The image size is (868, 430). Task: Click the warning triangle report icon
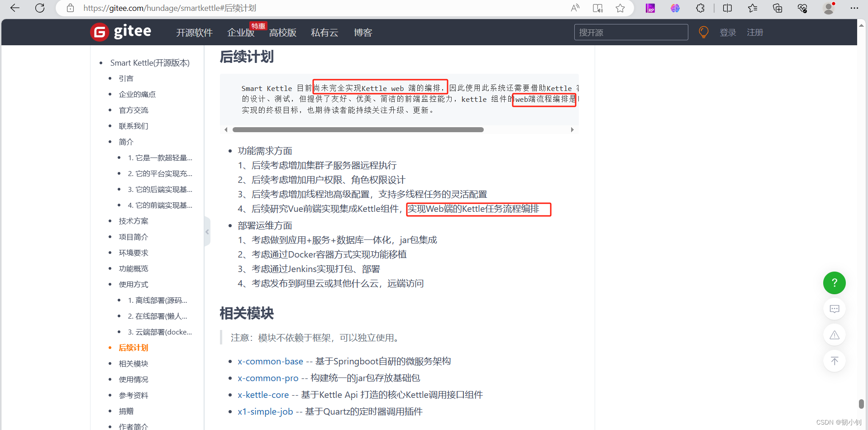[x=835, y=335]
